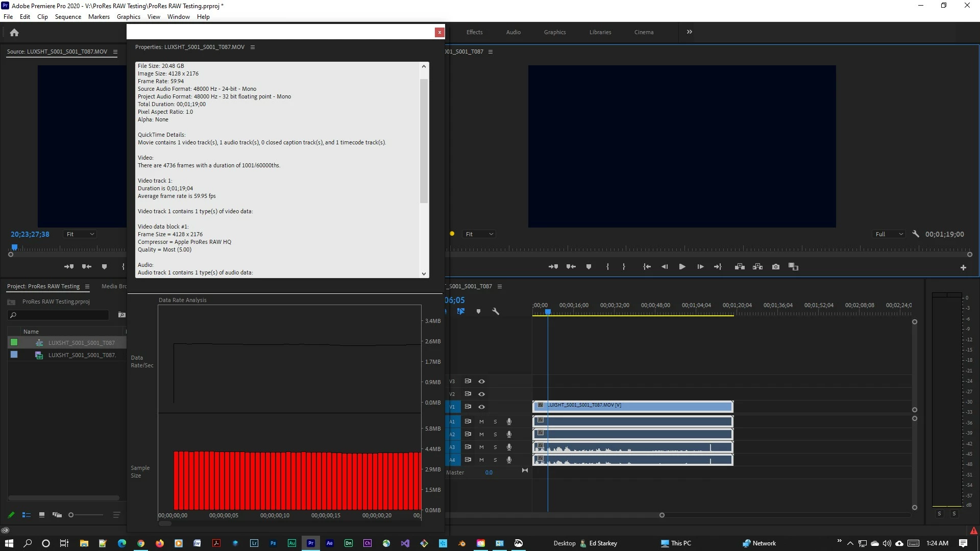
Task: Hide the V1 track output
Action: coord(481,407)
